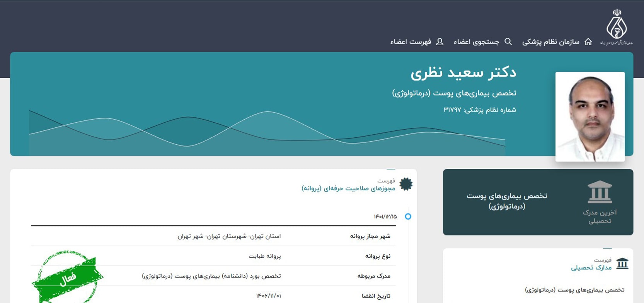Click the value استان تهران- شهرستان تهران- شهر تهران

point(229,236)
